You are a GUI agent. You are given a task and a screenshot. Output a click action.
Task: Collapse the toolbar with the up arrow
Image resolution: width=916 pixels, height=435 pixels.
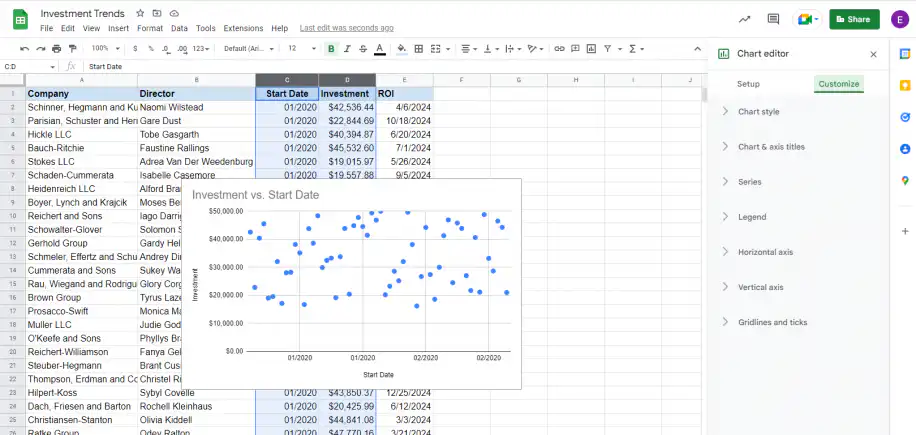697,49
